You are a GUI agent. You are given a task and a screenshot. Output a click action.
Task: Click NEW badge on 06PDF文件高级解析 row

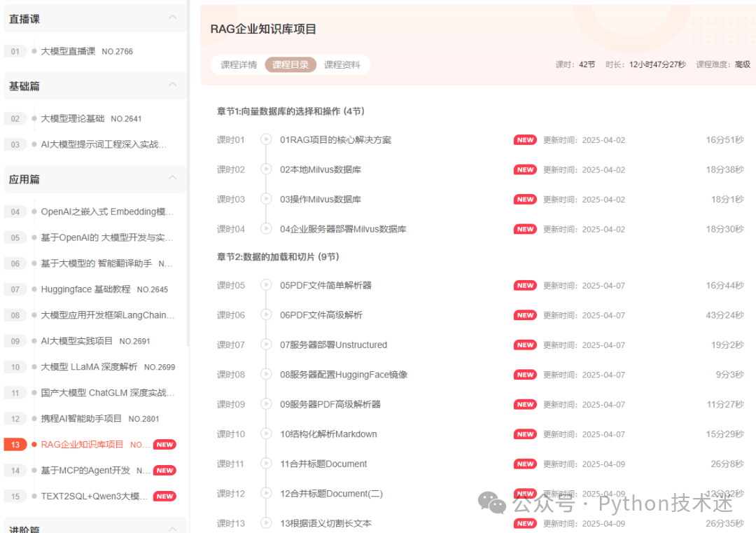(x=525, y=315)
